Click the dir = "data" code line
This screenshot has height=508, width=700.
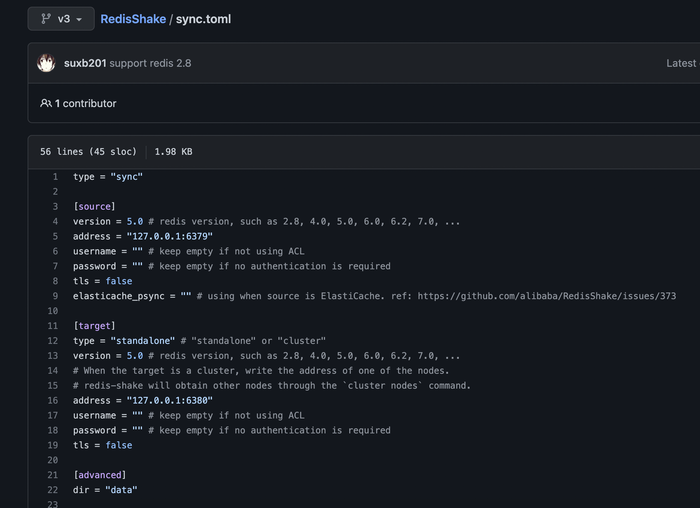105,490
